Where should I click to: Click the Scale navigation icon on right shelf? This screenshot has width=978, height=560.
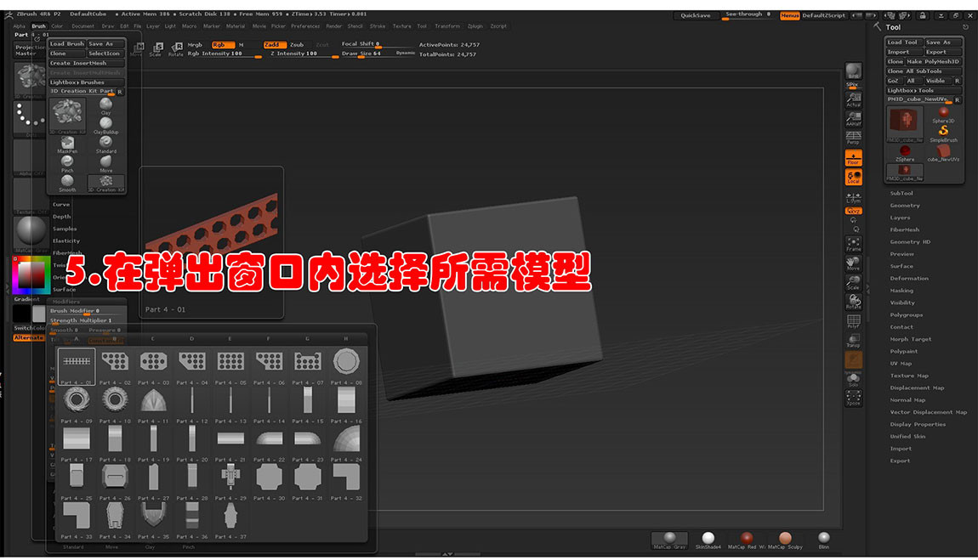coord(853,282)
